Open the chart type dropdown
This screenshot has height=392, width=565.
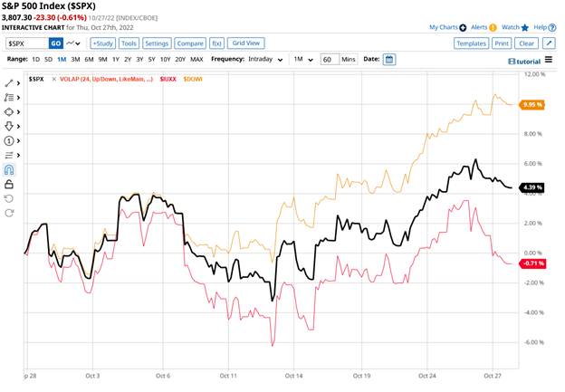tap(74, 43)
